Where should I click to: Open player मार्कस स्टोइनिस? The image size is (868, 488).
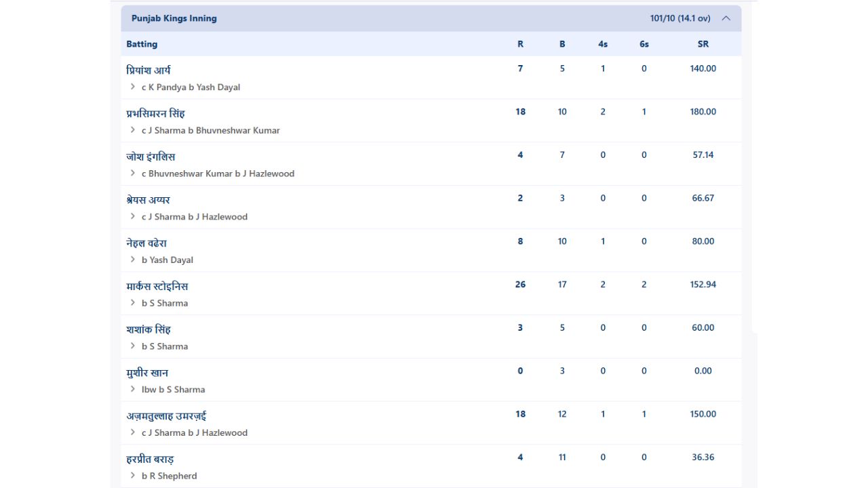(x=157, y=286)
